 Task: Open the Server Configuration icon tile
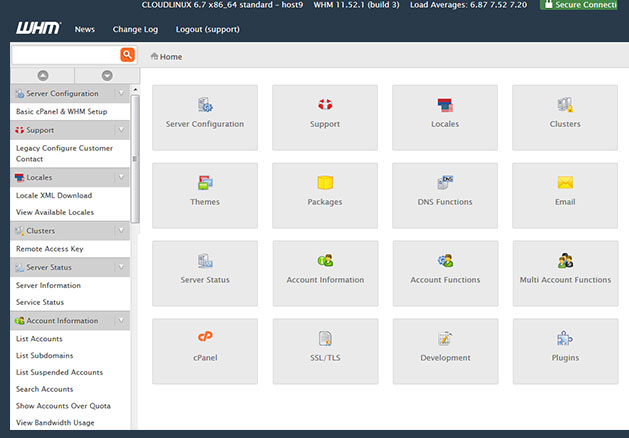click(x=205, y=111)
